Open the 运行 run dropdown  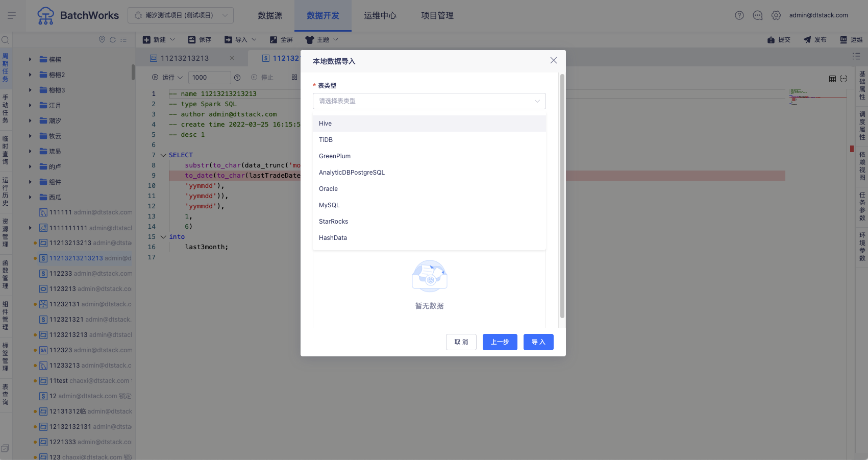pos(167,78)
